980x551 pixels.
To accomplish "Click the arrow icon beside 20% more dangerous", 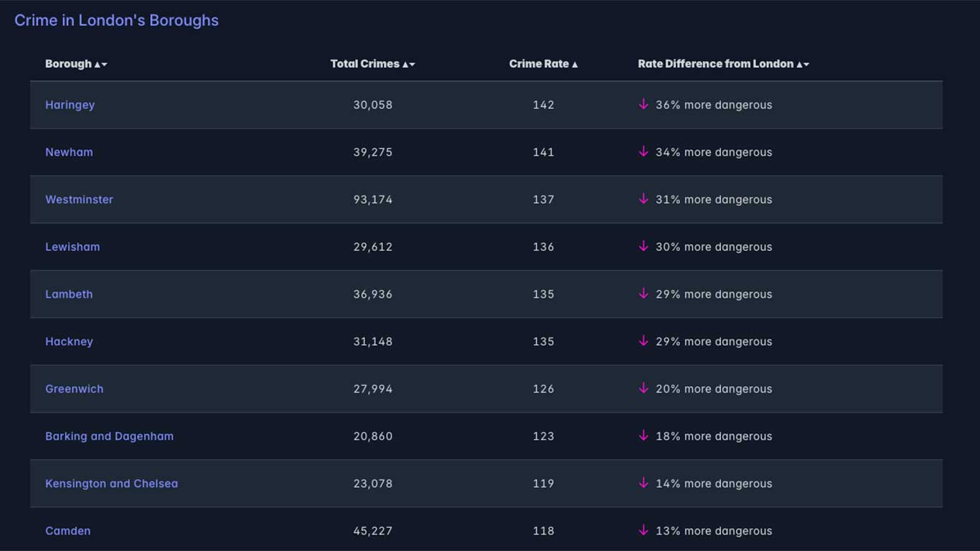I will (x=644, y=388).
